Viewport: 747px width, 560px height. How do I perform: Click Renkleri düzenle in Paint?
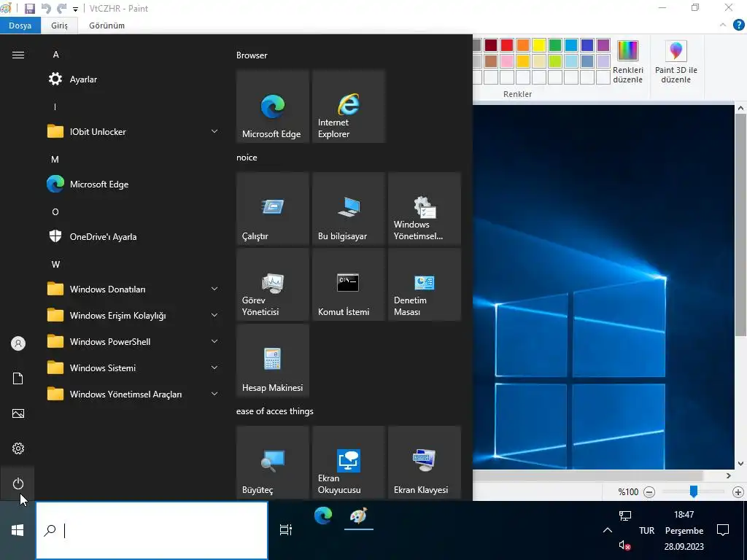[627, 62]
